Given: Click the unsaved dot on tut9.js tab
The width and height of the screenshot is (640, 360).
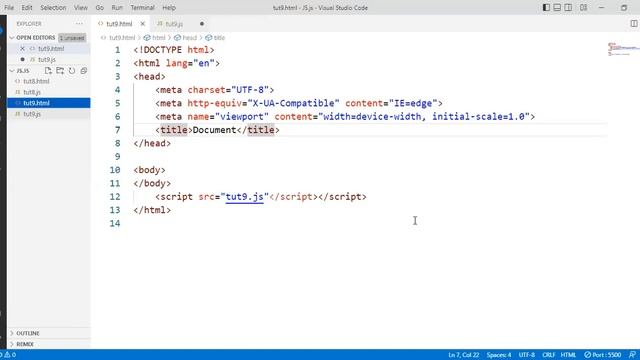Looking at the screenshot, I should [x=202, y=24].
